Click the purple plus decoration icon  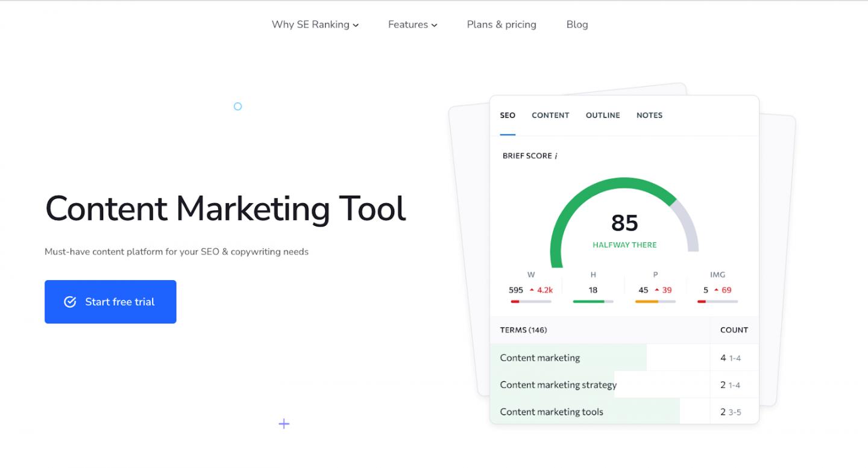coord(284,424)
